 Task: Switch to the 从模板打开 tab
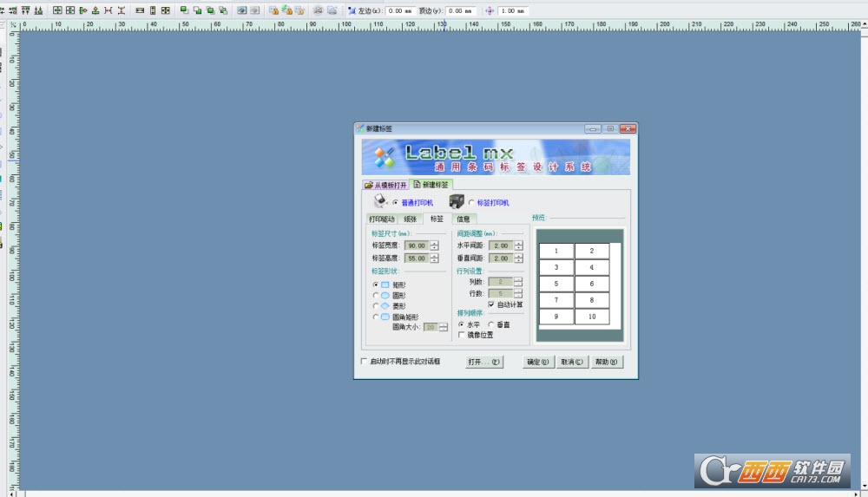385,185
